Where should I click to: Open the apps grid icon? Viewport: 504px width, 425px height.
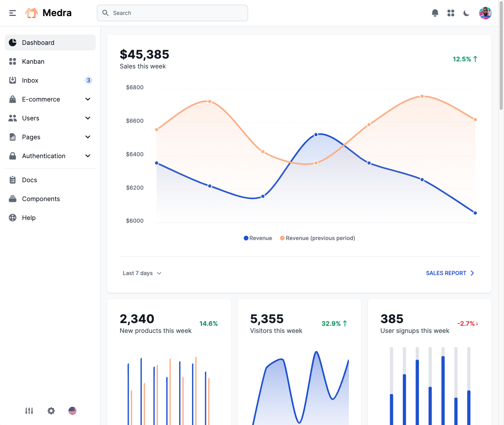pos(451,13)
